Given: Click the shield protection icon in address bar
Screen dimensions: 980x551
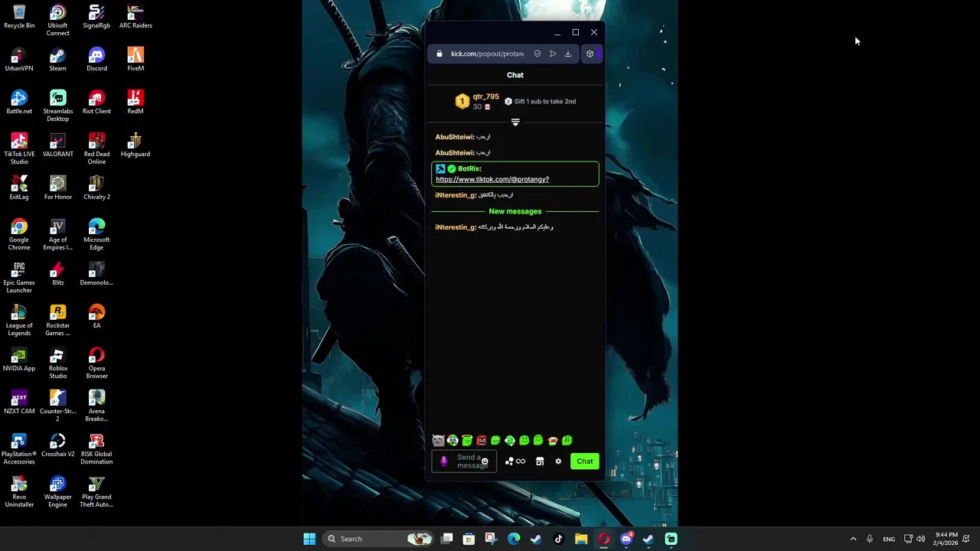Looking at the screenshot, I should [537, 54].
